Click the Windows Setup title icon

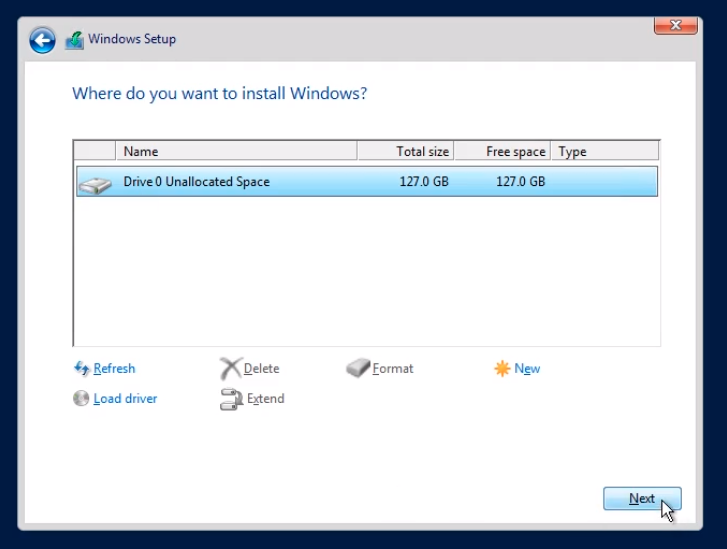[x=74, y=40]
